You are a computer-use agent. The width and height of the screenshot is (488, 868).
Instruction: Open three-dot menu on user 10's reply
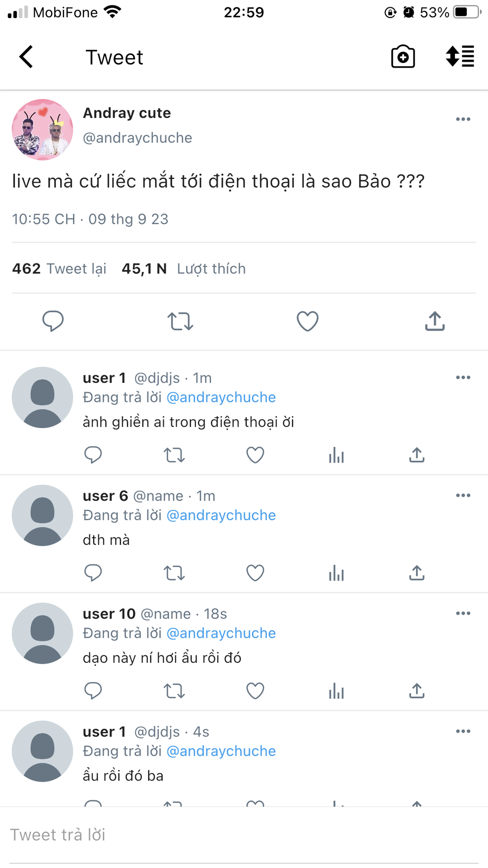tap(463, 613)
